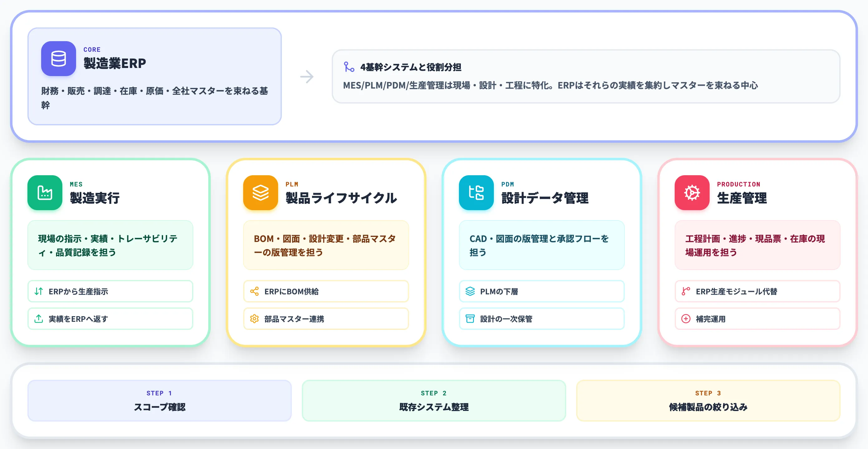Viewport: 868px width, 449px height.
Task: Select the 設計の一次保管 chip
Action: 542,319
